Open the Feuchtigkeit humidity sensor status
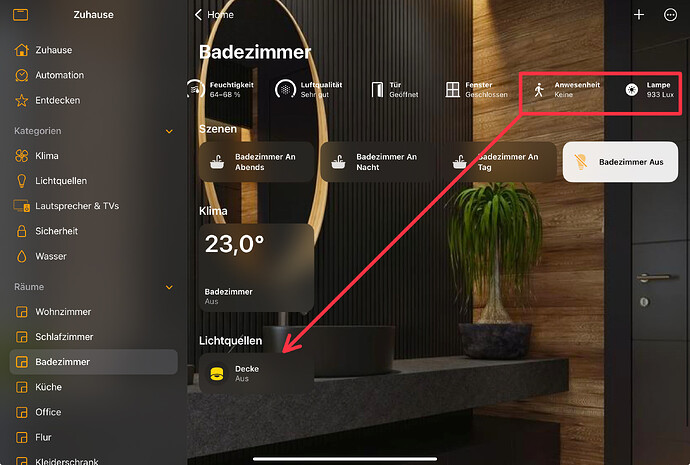Screen dimensions: 690x465 [x=221, y=89]
